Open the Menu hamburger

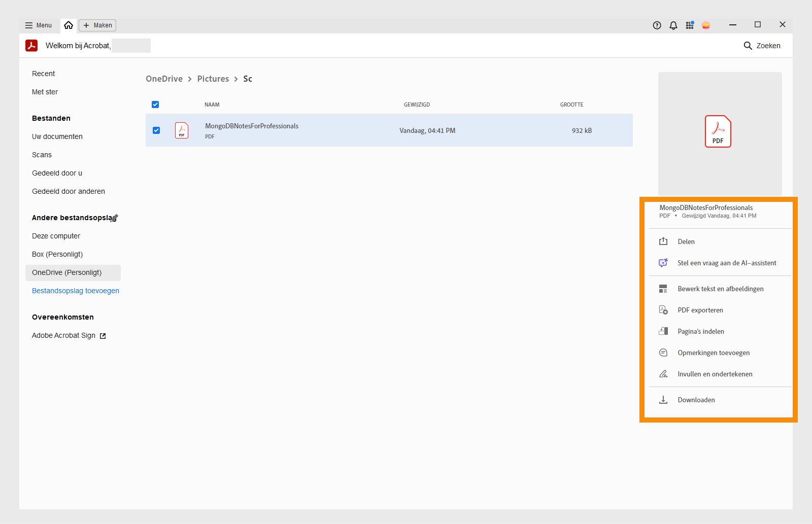coord(29,25)
